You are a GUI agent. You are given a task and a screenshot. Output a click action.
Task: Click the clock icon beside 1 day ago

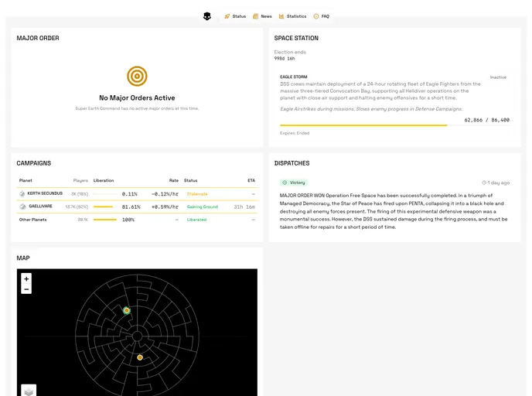[x=484, y=183]
